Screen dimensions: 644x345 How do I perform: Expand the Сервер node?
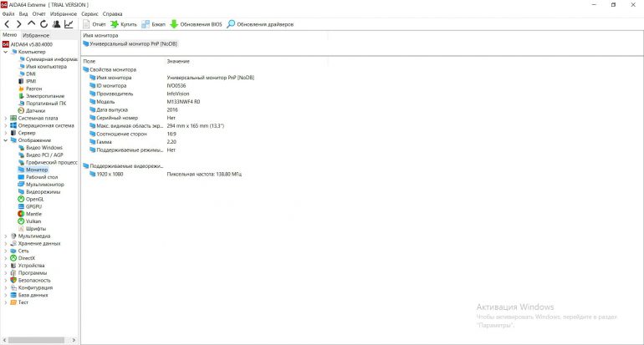5,133
